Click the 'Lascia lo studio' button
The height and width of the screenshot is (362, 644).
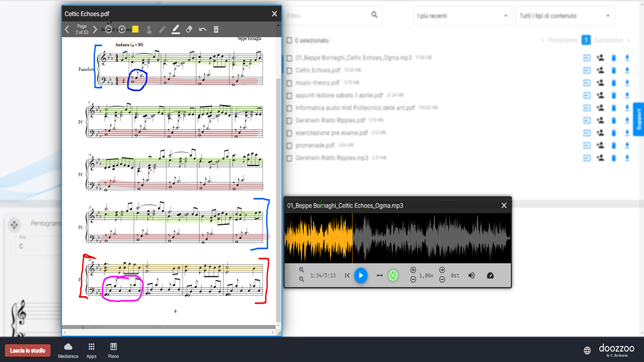click(x=28, y=350)
